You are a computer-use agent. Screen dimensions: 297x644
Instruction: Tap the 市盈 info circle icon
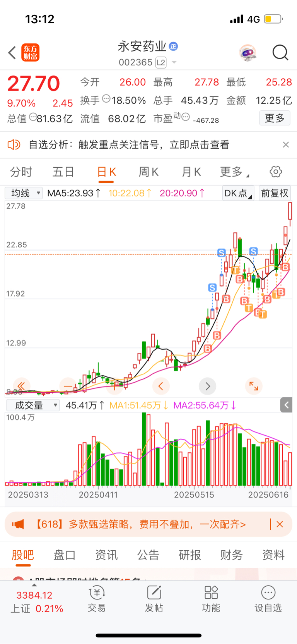click(186, 117)
